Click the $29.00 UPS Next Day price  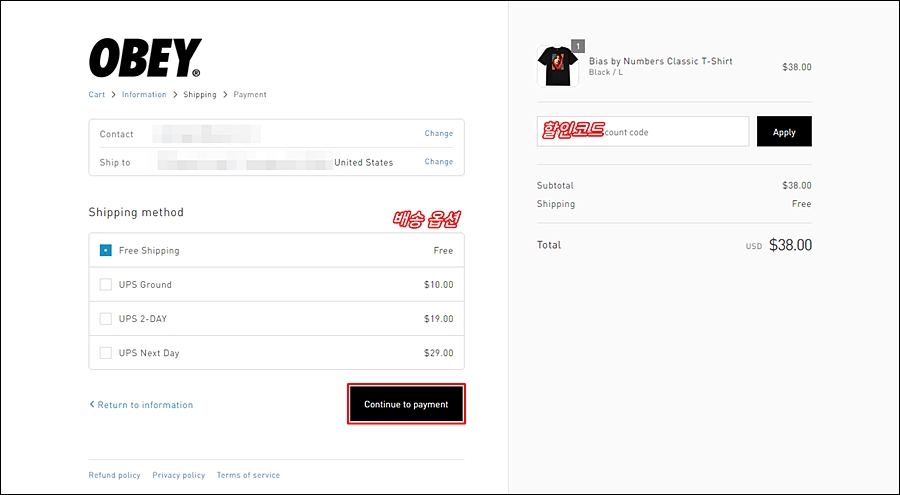(439, 353)
